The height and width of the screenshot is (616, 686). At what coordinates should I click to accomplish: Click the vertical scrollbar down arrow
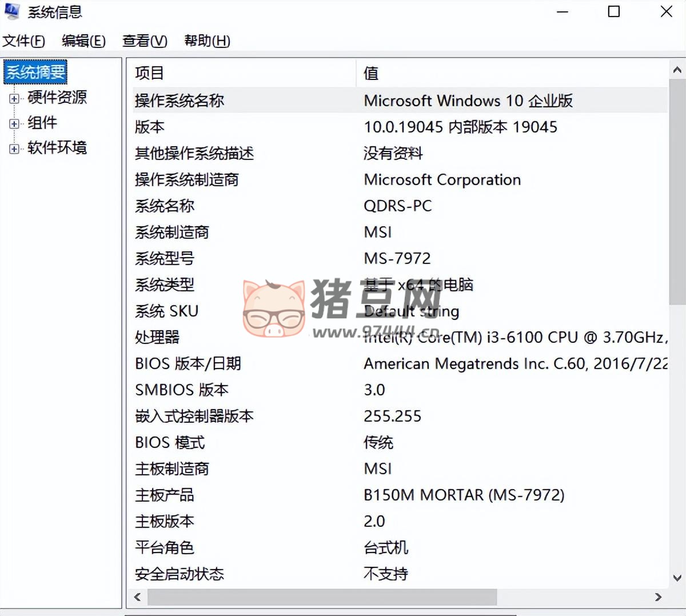tap(677, 578)
